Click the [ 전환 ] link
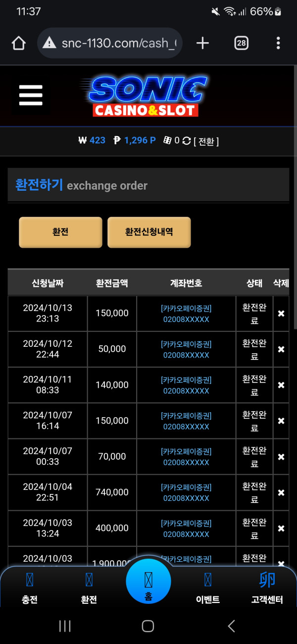This screenshot has width=297, height=644. point(206,141)
